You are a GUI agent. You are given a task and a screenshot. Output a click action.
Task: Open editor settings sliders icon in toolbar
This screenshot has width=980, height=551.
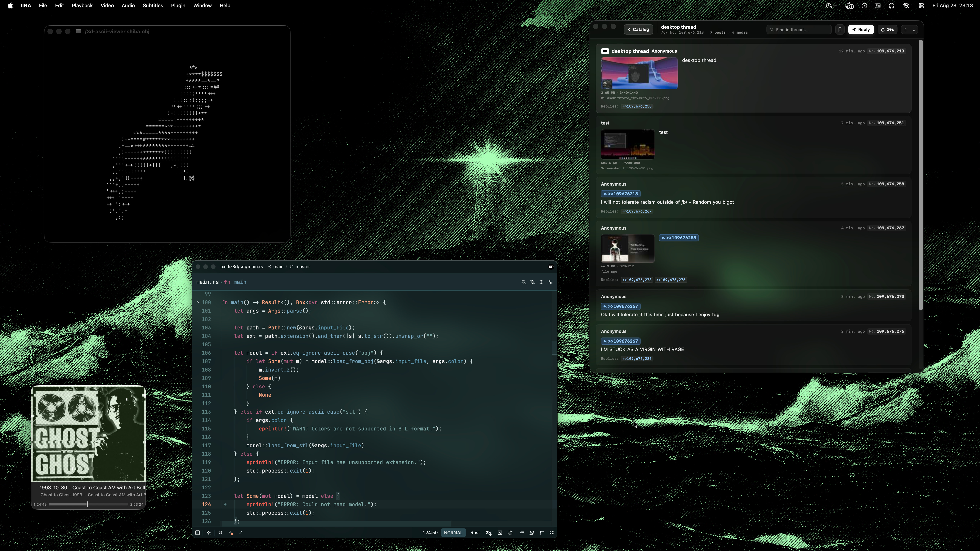tap(550, 282)
